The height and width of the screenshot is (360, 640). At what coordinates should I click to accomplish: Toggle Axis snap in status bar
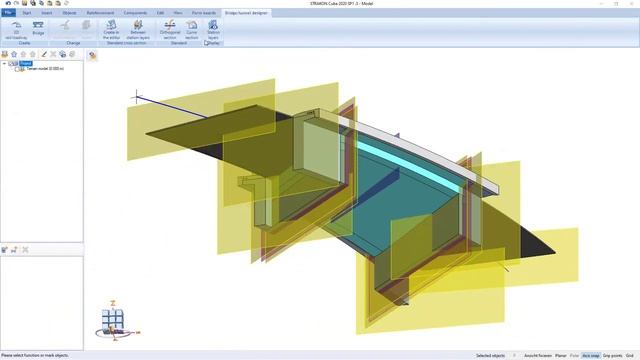[591, 356]
